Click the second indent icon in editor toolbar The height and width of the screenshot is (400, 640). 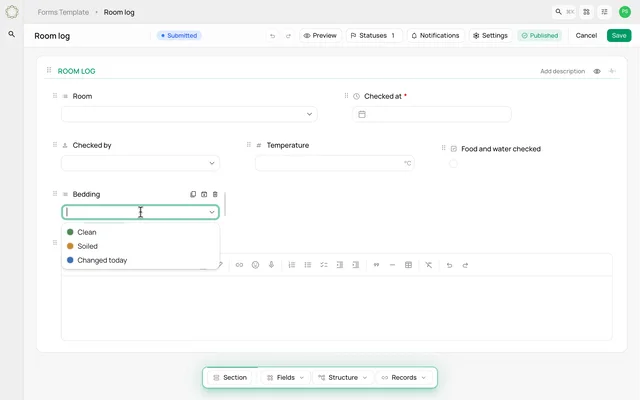point(356,265)
